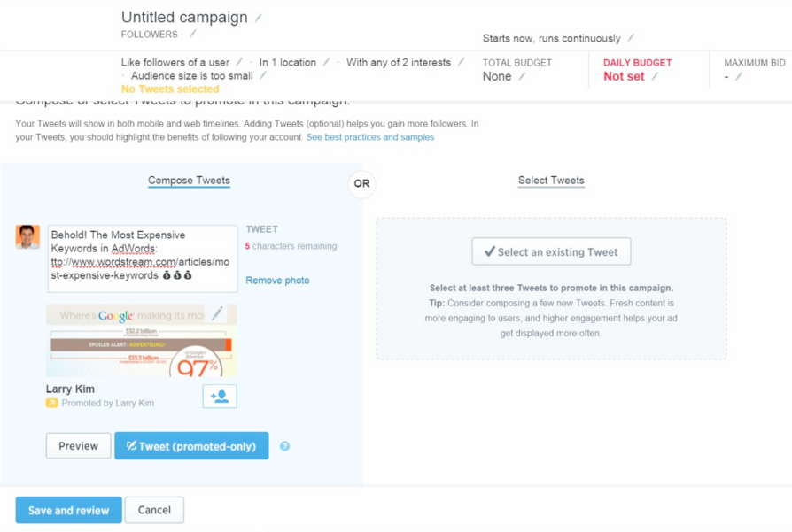
Task: Switch to the Compose Tweets tab
Action: coord(189,181)
